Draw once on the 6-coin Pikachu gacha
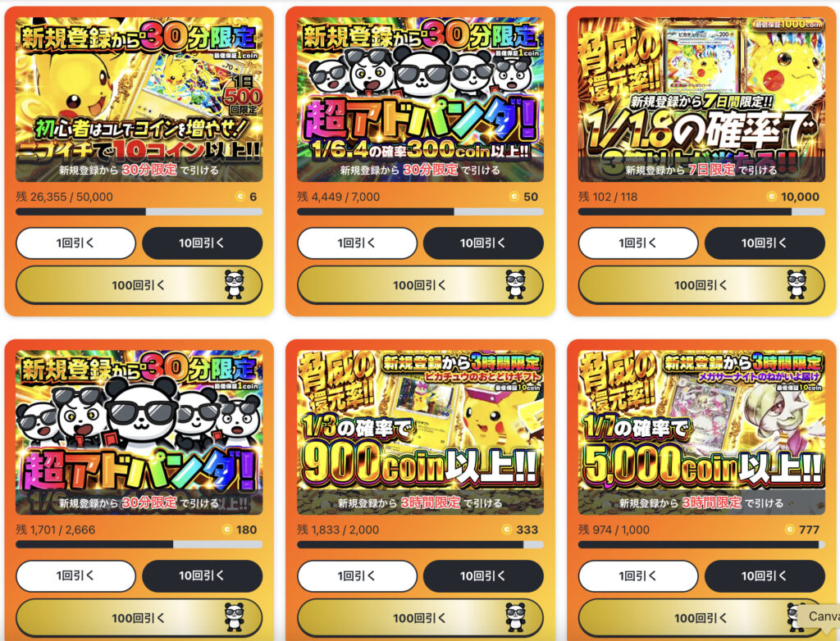 tap(75, 243)
